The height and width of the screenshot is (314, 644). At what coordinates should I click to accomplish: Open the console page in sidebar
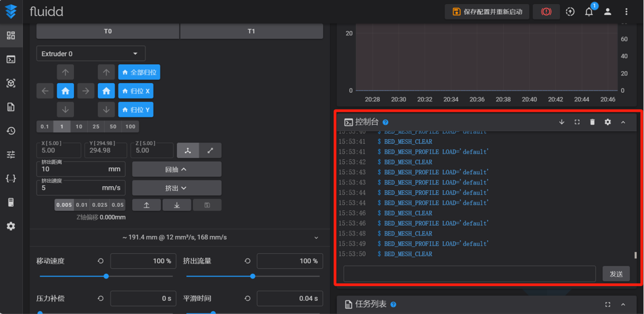(x=11, y=59)
